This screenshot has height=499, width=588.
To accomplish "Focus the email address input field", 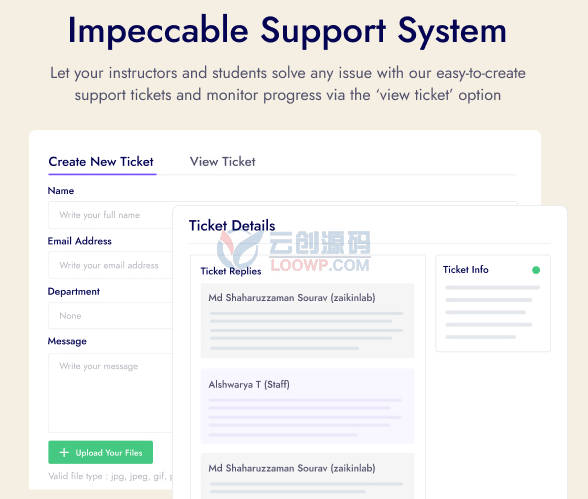I will coord(110,265).
